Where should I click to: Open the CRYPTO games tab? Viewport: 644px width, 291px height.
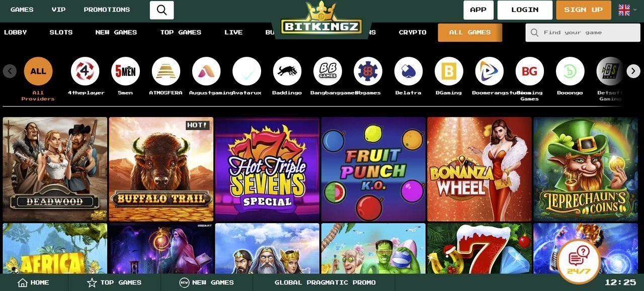pyautogui.click(x=413, y=32)
